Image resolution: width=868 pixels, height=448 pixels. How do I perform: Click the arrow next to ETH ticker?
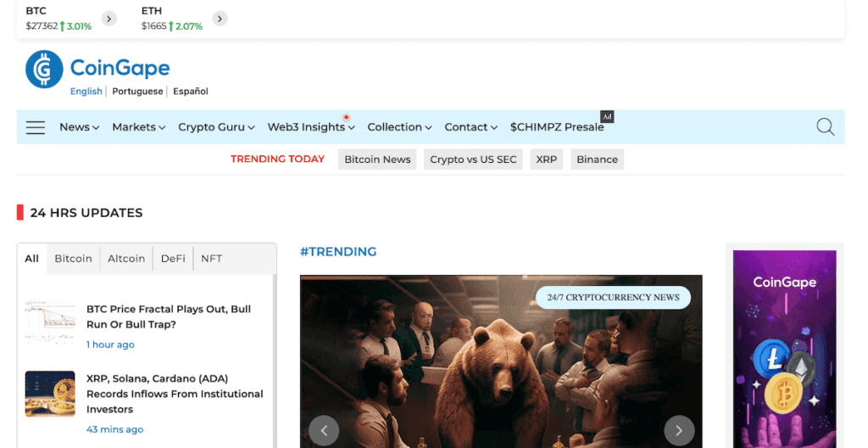tap(220, 19)
